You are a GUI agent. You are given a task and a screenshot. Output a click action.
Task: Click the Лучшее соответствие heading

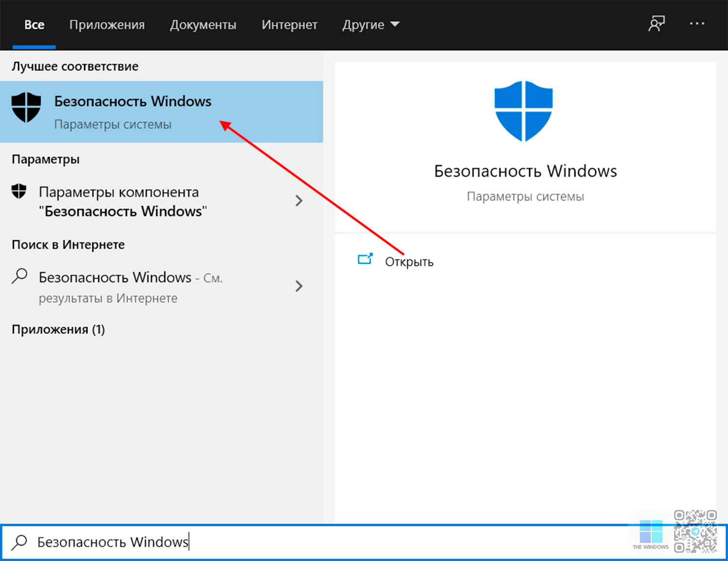(x=75, y=66)
